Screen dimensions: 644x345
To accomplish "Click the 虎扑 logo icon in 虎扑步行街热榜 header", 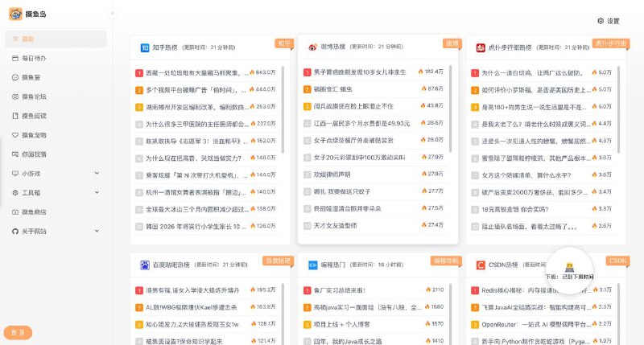I will 481,48.
